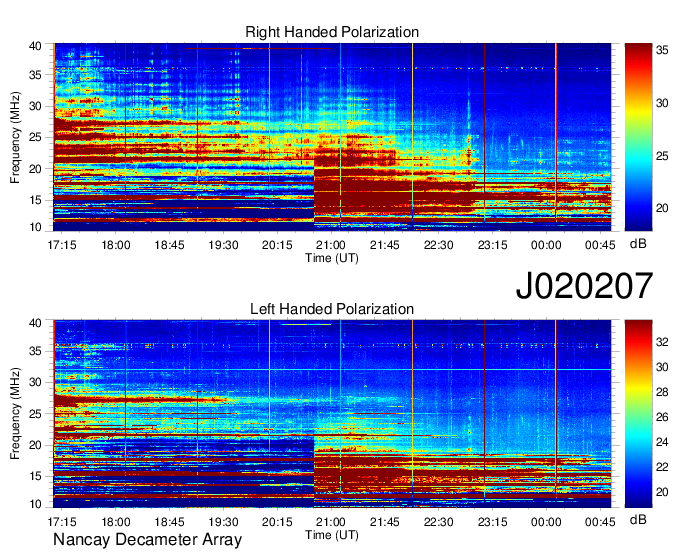Click the '32' value on the bottom color bar
680x552 pixels.
(x=662, y=342)
